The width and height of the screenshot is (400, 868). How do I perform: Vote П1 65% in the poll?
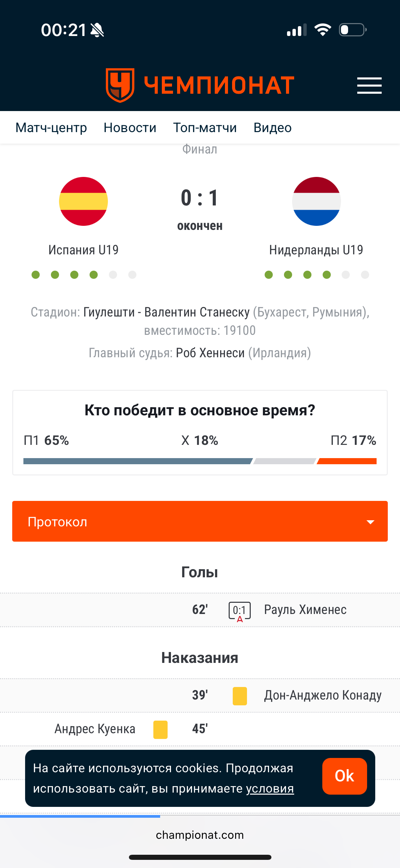46,440
